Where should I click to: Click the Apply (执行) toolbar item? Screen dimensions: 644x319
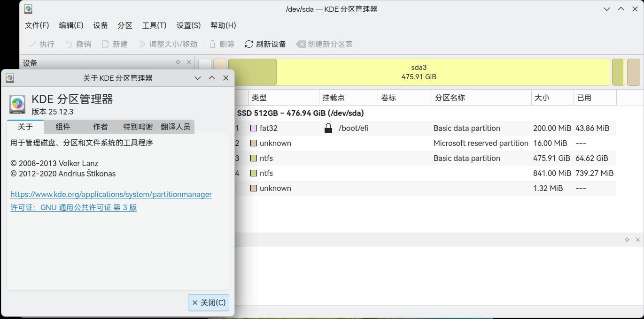click(41, 44)
